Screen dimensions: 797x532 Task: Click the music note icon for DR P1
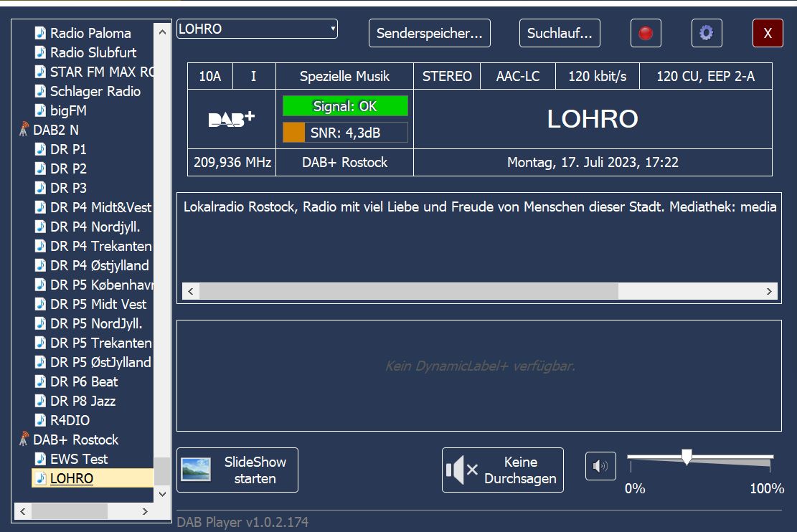[x=40, y=149]
